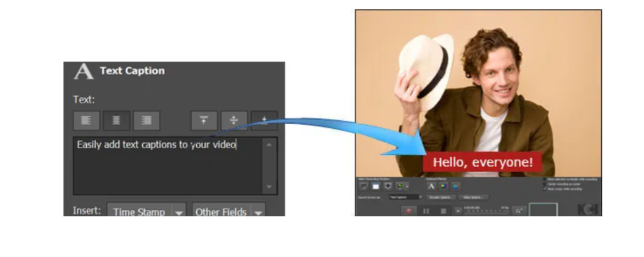Click the caption box scroll-down arrow
Screen dimensions: 644x257
269,187
